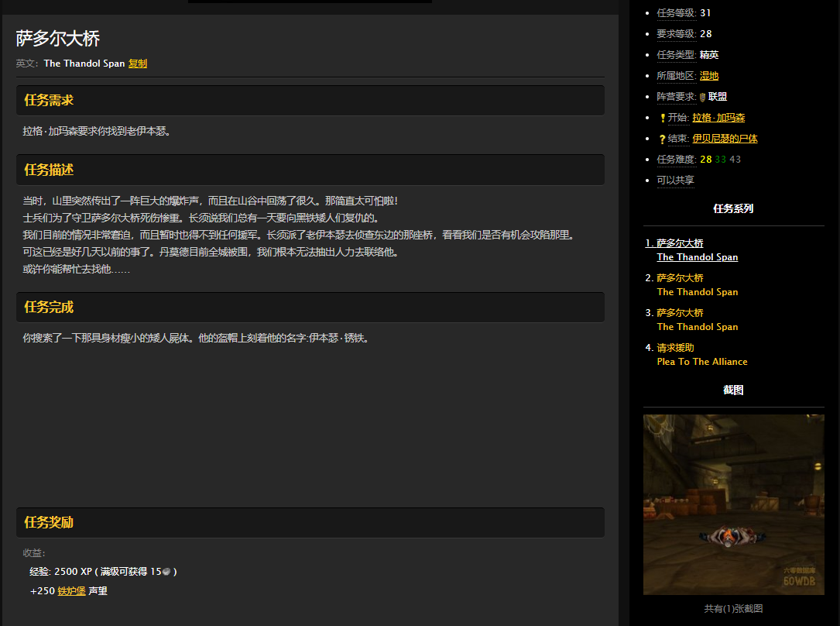Open quest giver 拉格·加玛森 link
Screen dimensions: 840x626
[718, 118]
